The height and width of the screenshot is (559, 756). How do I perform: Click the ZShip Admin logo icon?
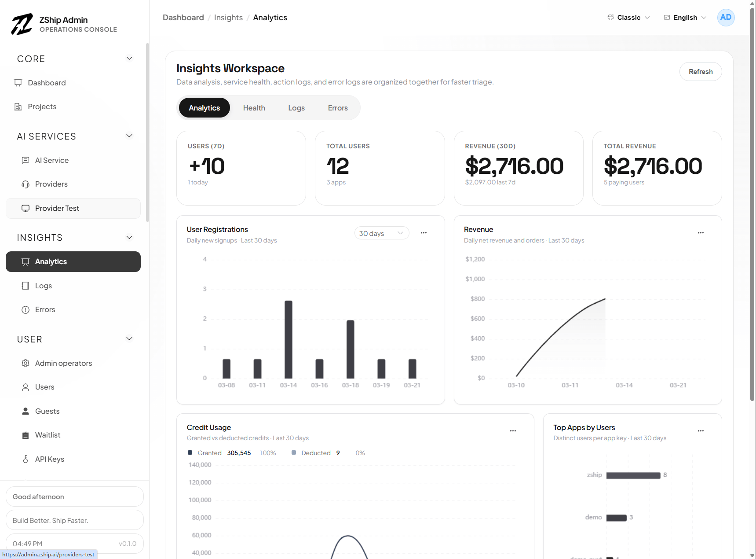click(x=22, y=24)
